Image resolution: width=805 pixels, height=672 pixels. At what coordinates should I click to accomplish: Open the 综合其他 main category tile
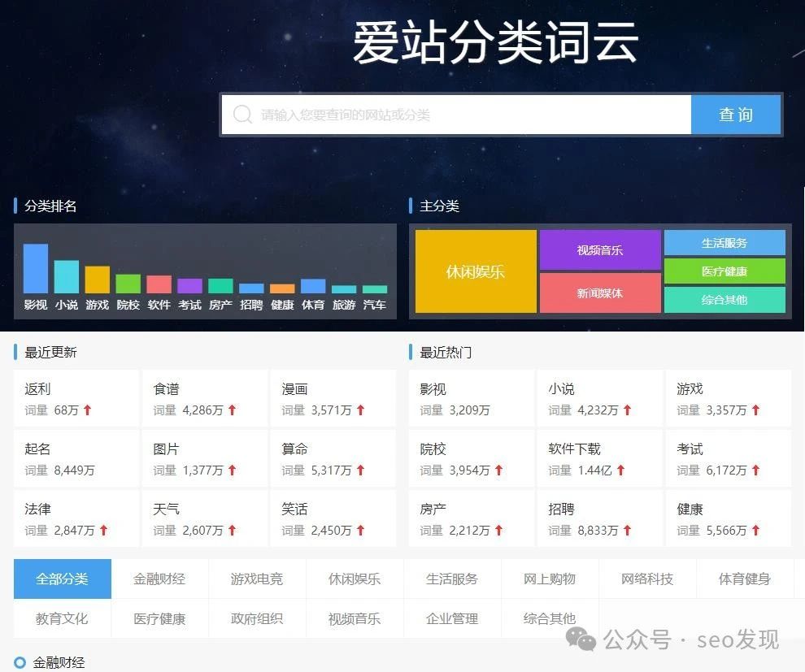coord(724,300)
